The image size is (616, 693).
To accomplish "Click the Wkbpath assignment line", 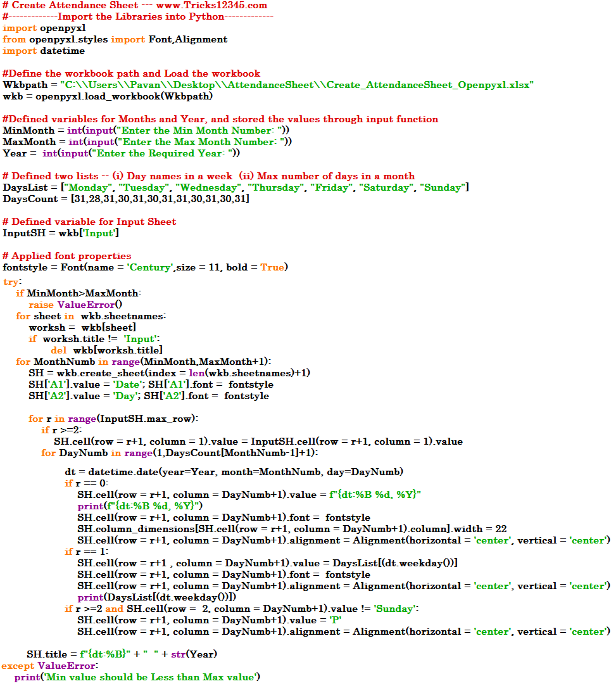I will click(268, 85).
